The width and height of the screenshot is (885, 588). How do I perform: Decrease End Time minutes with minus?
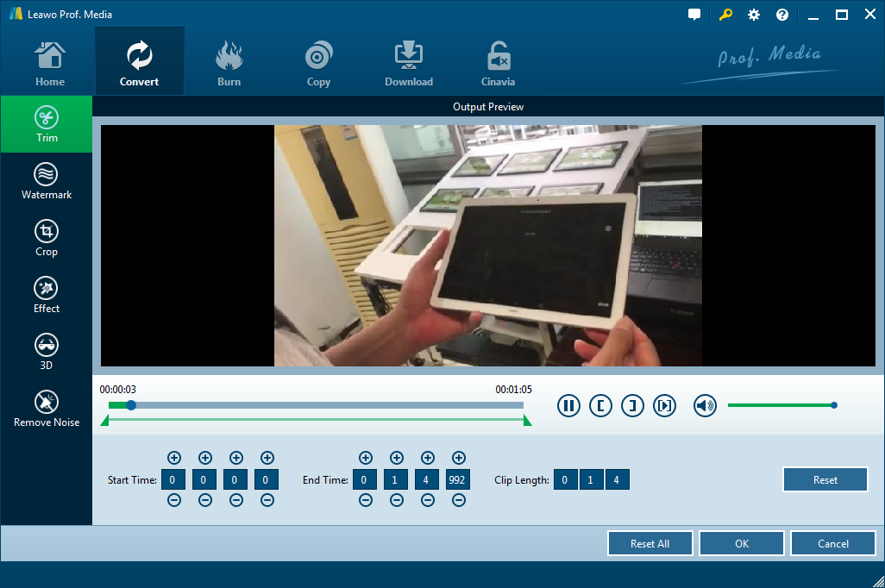point(397,500)
